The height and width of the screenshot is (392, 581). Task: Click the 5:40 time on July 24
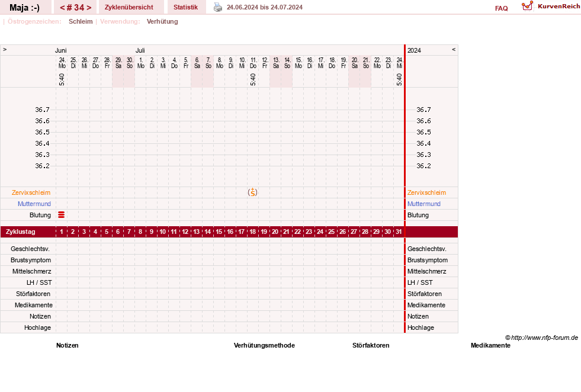[x=399, y=79]
